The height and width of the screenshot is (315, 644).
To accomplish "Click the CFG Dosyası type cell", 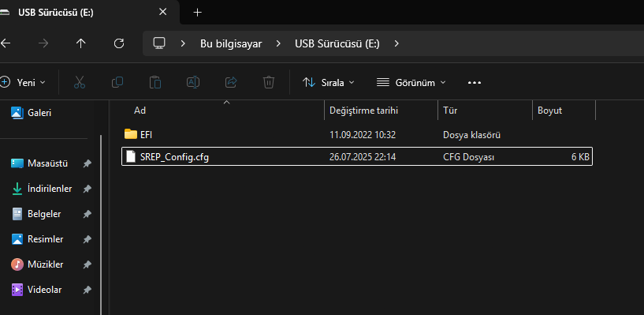I will coord(468,156).
